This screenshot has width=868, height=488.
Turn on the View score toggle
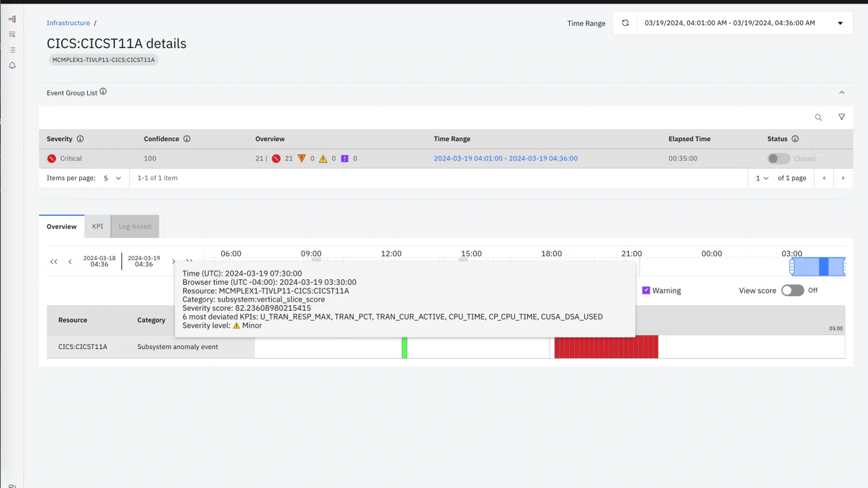[x=792, y=290]
